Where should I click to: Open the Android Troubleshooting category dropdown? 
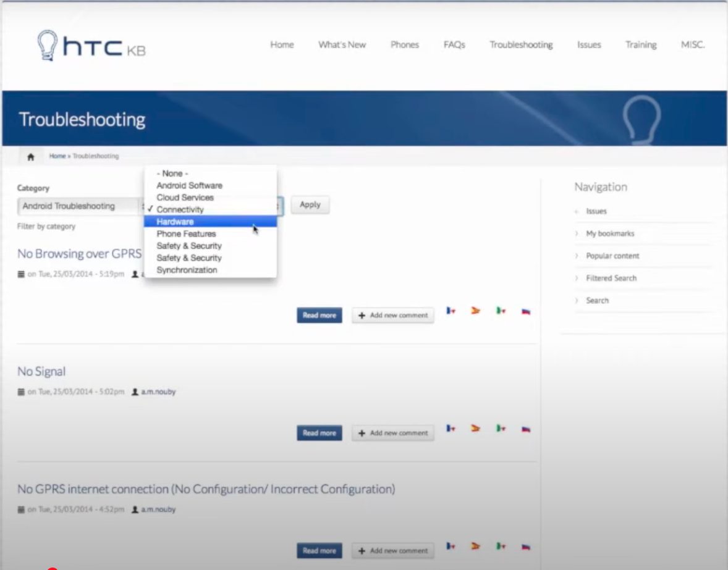pyautogui.click(x=79, y=206)
